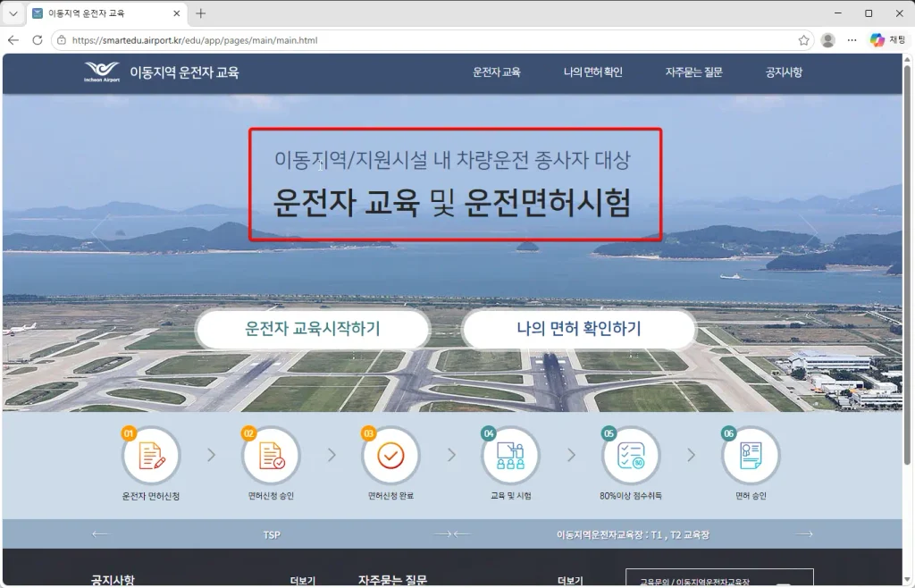Open 더보기 next to 공지사항
Image resolution: width=915 pixels, height=588 pixels.
(x=302, y=581)
